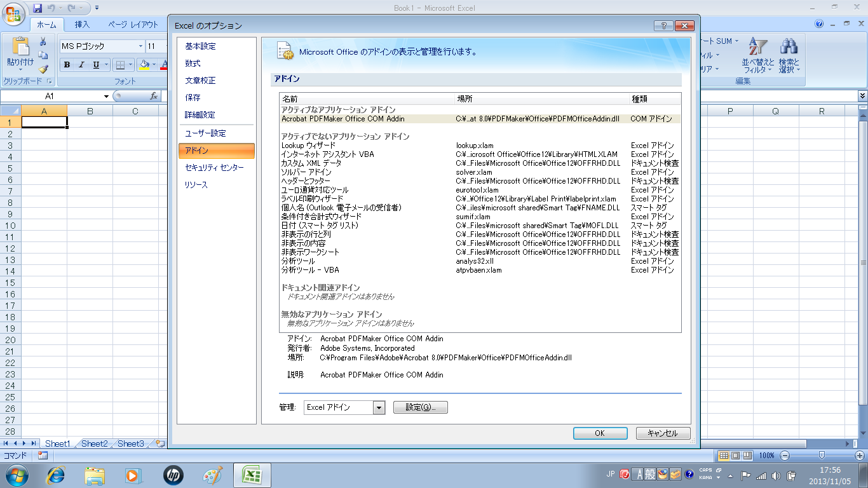Viewport: 868px width, 488px height.
Task: Switch to the 挿入 ribbon tab
Action: 82,25
